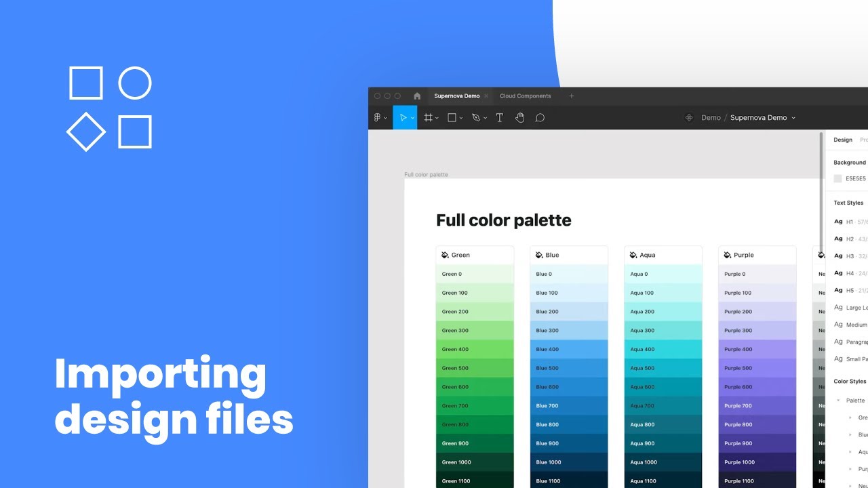Add a new tab with plus icon
This screenshot has width=868, height=488.
(x=571, y=96)
